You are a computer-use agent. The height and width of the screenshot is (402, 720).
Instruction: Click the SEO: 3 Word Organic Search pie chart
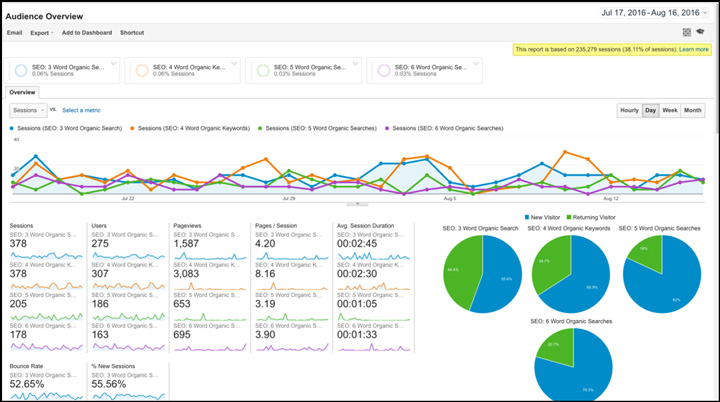pos(485,276)
